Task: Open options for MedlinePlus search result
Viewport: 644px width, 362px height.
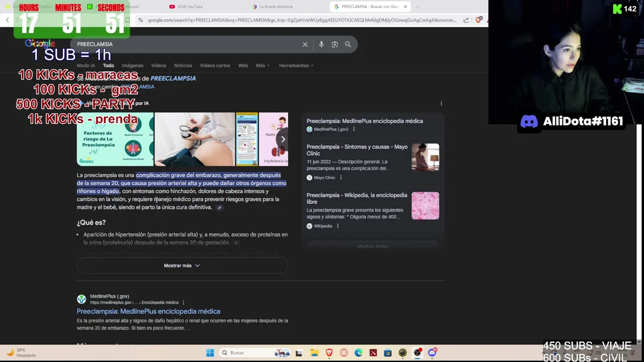Action: (183, 303)
